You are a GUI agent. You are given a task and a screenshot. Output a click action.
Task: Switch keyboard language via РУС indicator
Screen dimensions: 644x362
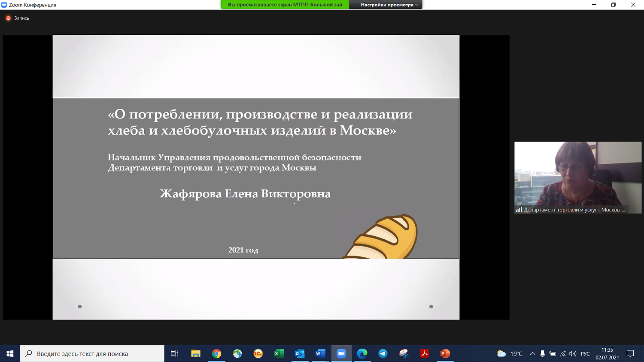pos(585,353)
